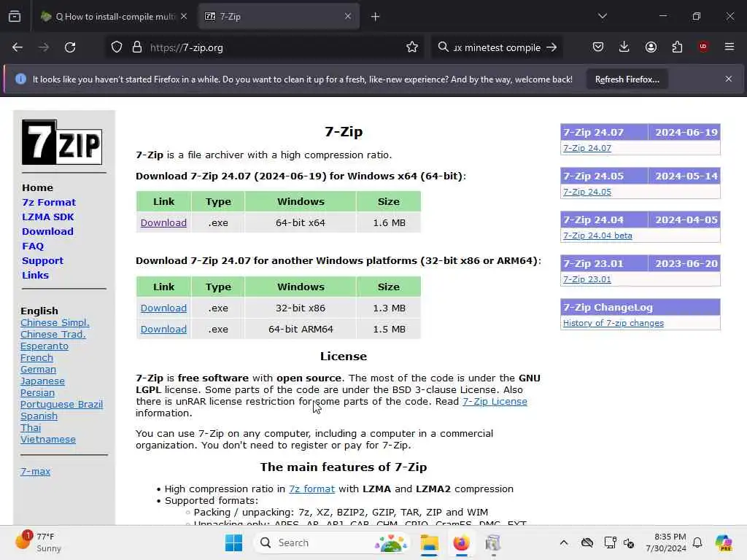Open 7-Zip 24.07 news link
Viewport: 747px width, 560px height.
tap(587, 148)
